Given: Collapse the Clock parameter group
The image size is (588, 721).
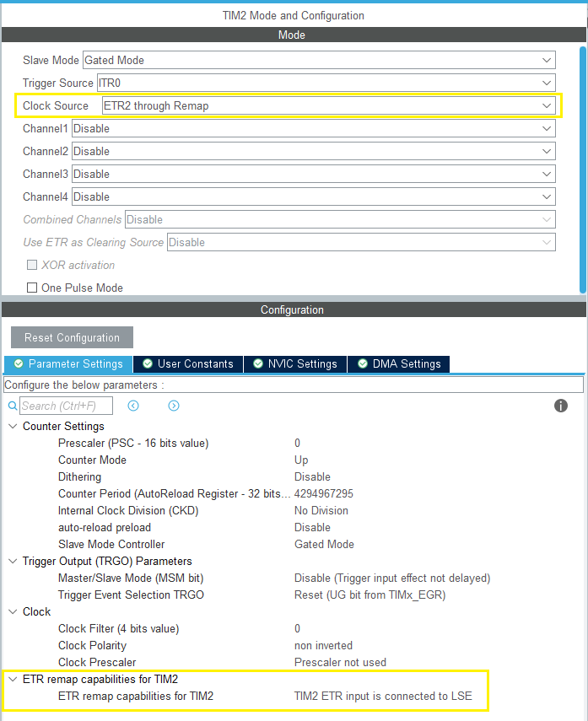Looking at the screenshot, I should point(13,611).
